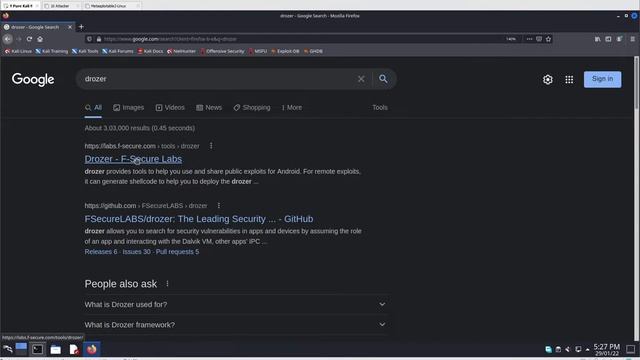This screenshot has width=640, height=360.
Task: Open the NetHunter bookmark
Action: 181,51
